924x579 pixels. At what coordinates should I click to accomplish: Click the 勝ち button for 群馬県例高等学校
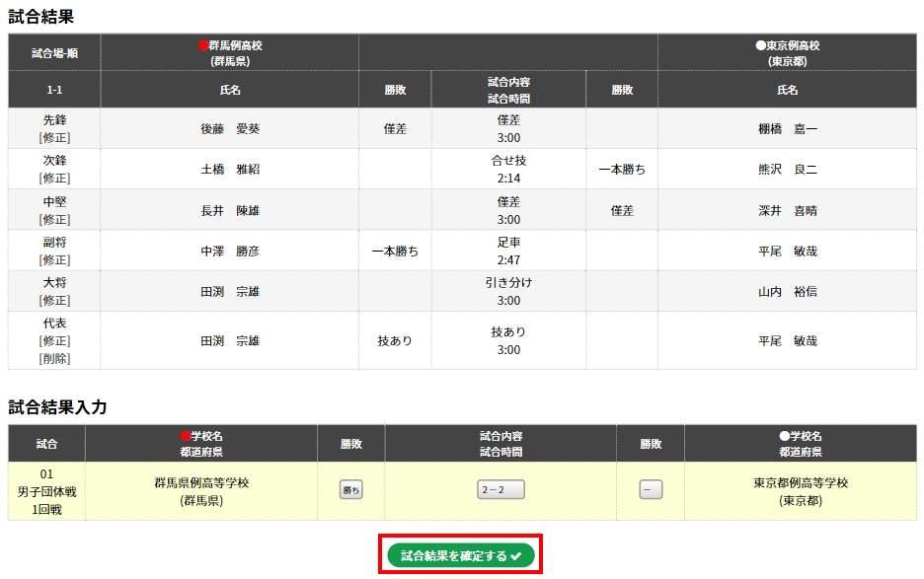pyautogui.click(x=350, y=490)
